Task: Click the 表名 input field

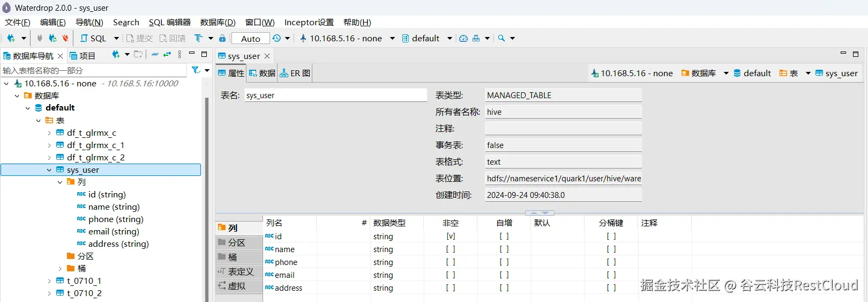Action: (335, 95)
